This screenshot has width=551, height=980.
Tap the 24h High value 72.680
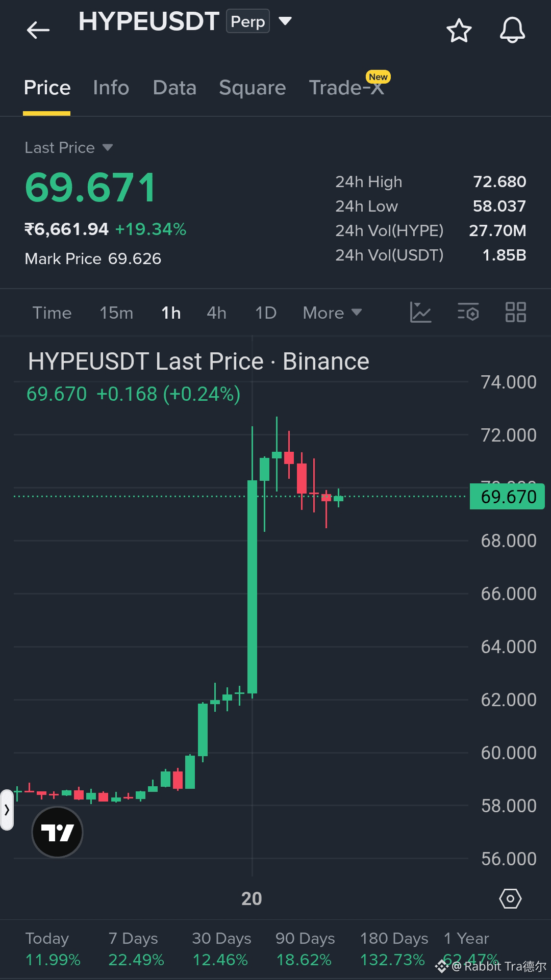pyautogui.click(x=499, y=182)
